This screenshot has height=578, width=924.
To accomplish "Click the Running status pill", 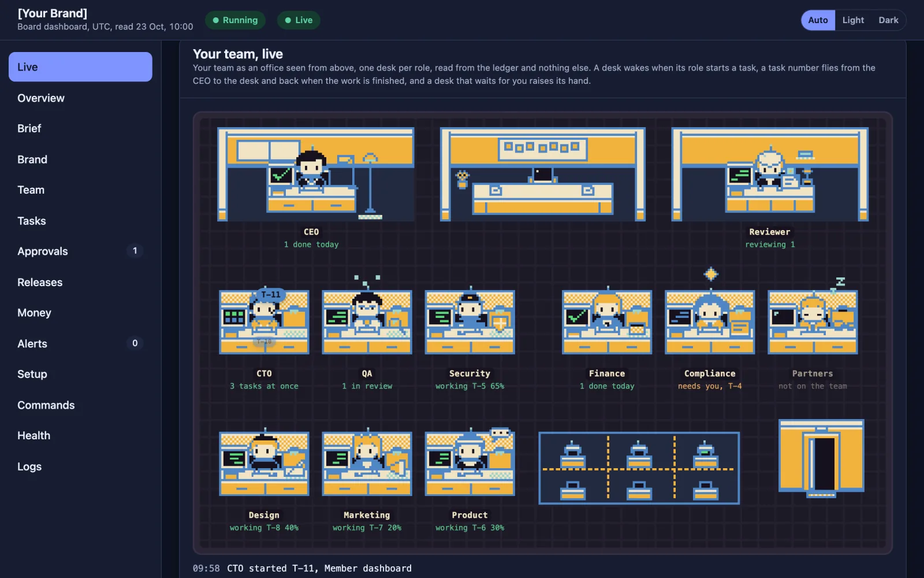I will tap(235, 20).
